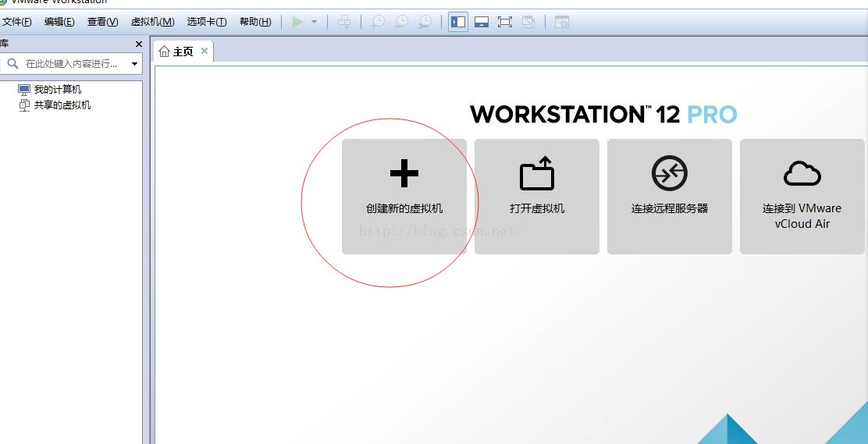The image size is (868, 444).
Task: Click the library search input field
Action: [71, 64]
